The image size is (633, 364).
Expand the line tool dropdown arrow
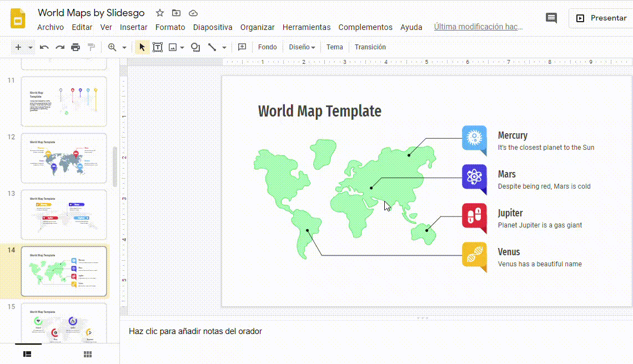click(224, 48)
